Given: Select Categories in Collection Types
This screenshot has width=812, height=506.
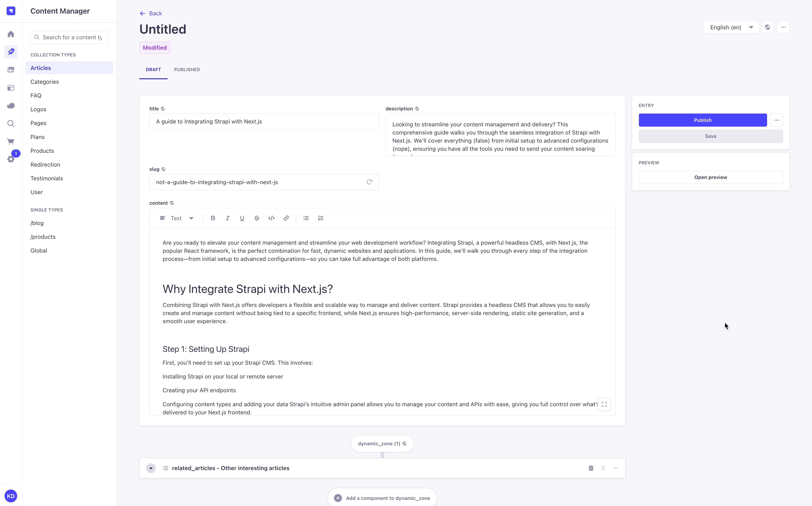Looking at the screenshot, I should click(44, 82).
